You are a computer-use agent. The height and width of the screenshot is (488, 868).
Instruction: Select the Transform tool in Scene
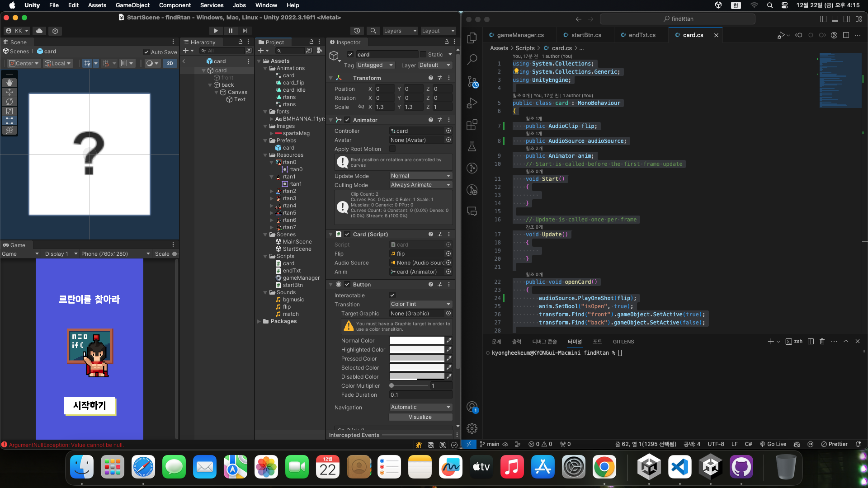coord(9,130)
